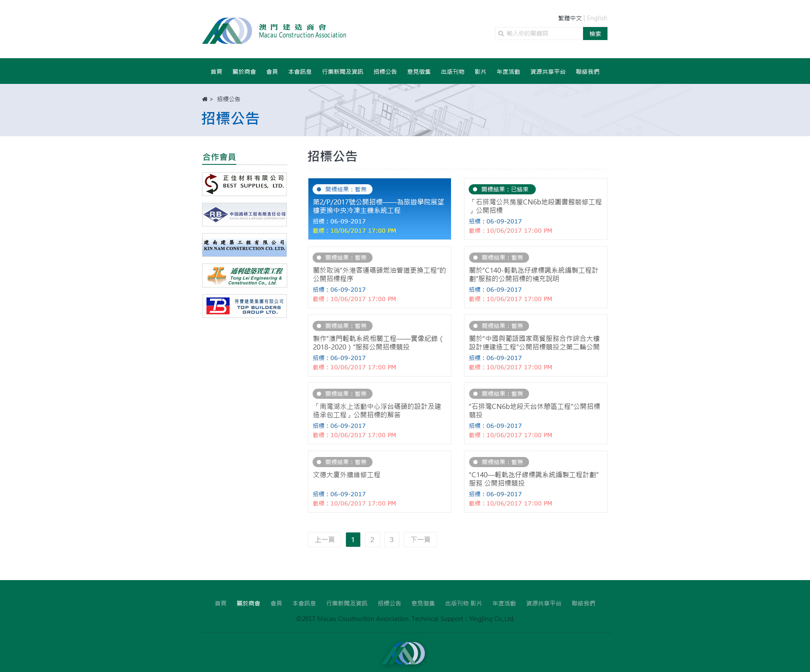Click the 下一頁 next page button

[x=420, y=540]
